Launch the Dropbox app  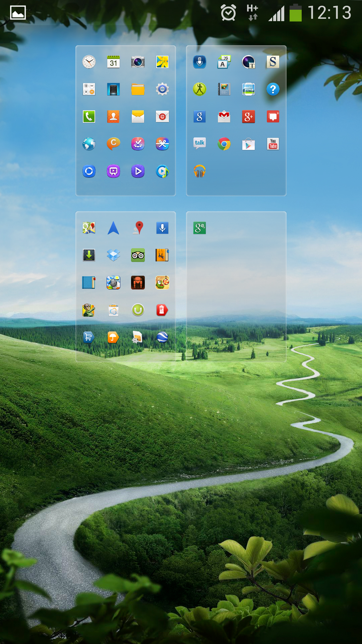point(113,255)
